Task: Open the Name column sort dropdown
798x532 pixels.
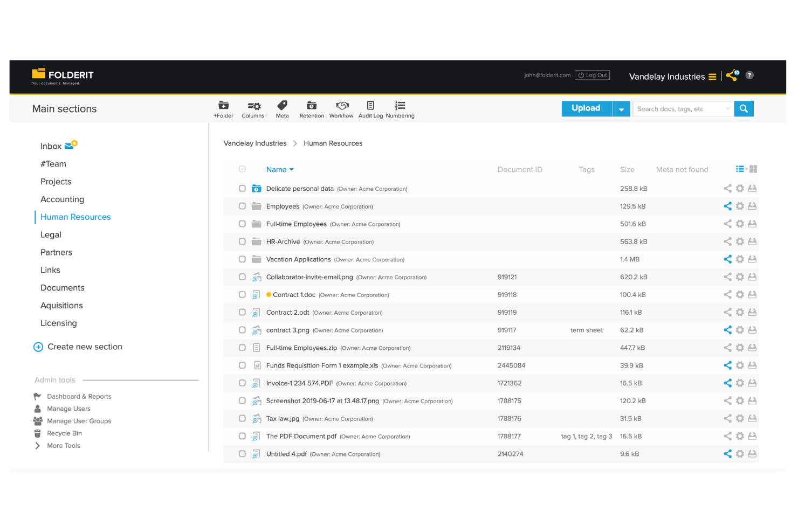Action: tap(292, 169)
